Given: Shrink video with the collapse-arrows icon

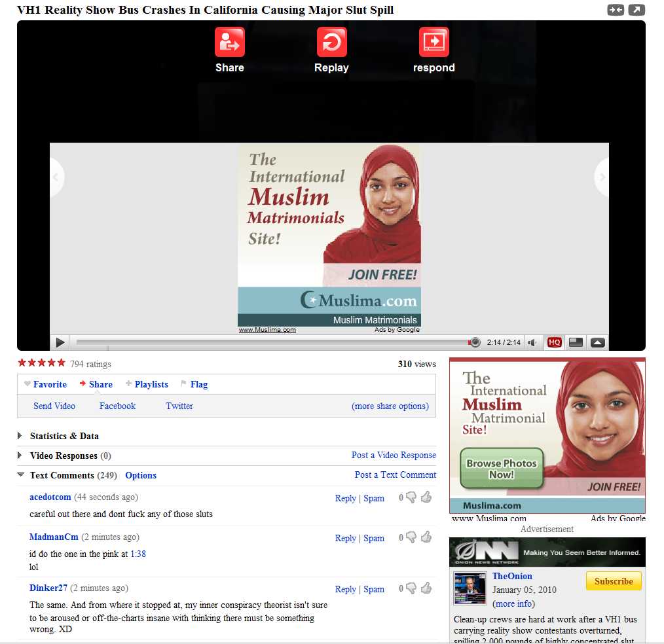Looking at the screenshot, I should point(616,10).
